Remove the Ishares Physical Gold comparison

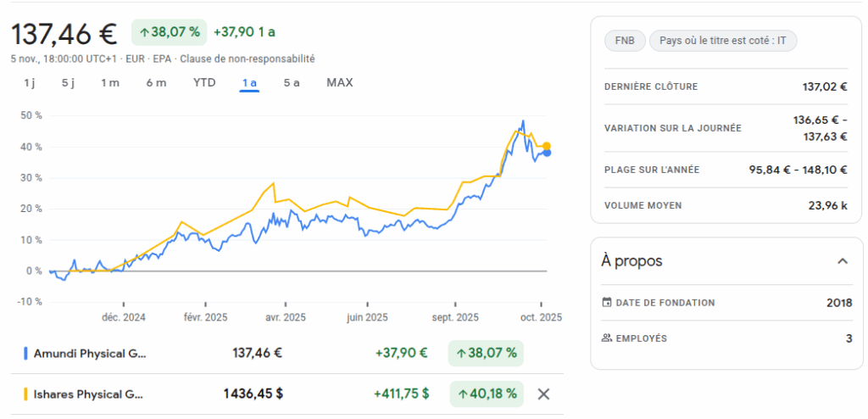[x=544, y=394]
